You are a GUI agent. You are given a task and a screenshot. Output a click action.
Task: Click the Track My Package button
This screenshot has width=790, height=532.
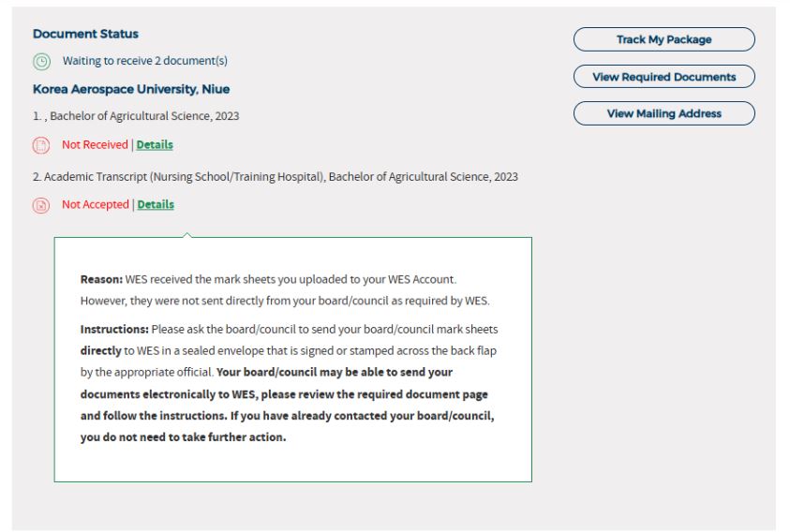click(x=663, y=39)
